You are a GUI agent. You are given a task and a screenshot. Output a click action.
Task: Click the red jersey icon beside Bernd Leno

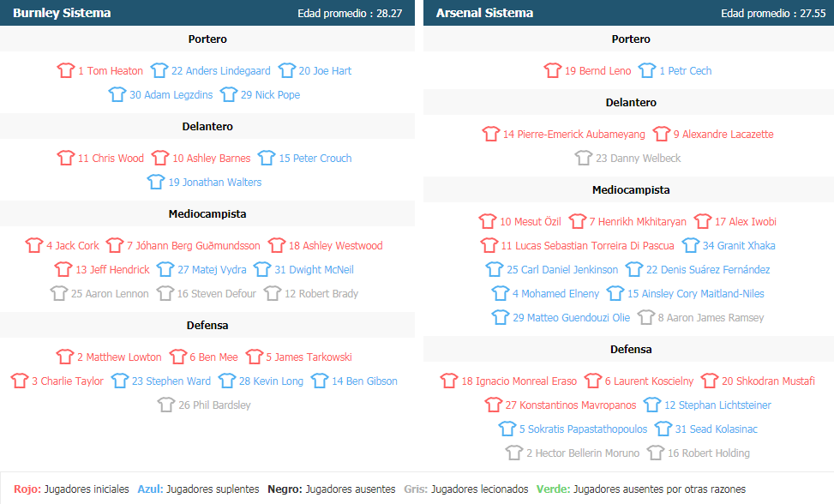tap(553, 70)
